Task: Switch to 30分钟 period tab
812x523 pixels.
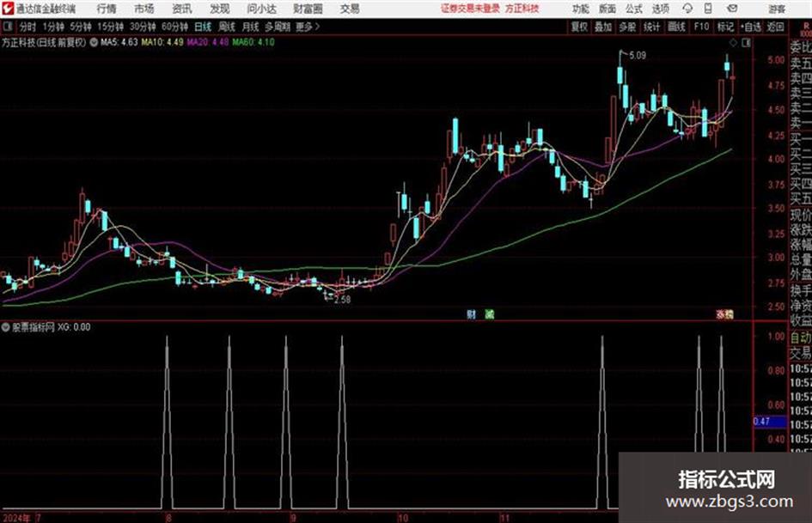Action: tap(143, 27)
